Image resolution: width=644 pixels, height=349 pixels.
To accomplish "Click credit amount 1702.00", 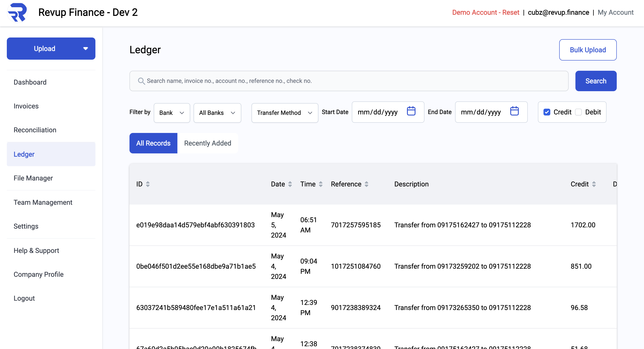I will pos(583,225).
